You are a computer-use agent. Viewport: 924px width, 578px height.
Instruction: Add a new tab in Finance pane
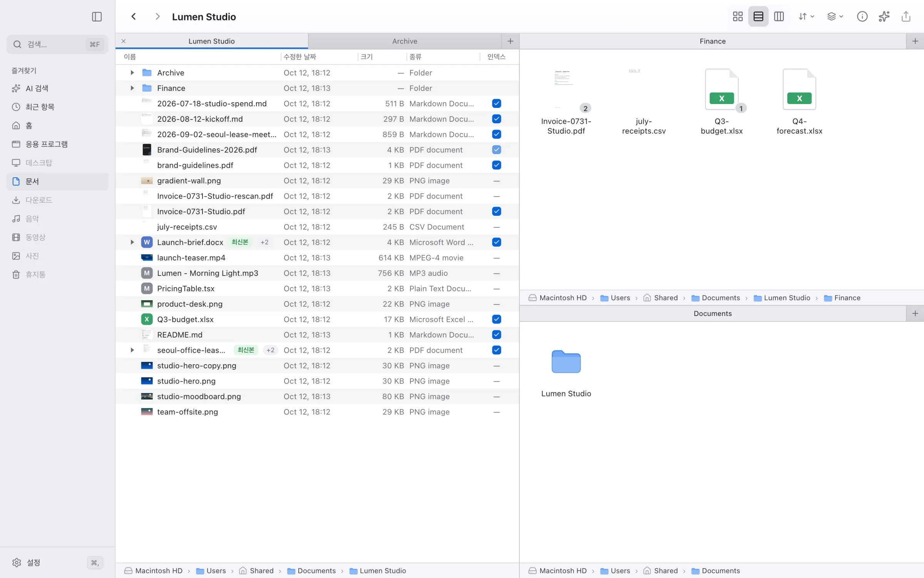[915, 41]
